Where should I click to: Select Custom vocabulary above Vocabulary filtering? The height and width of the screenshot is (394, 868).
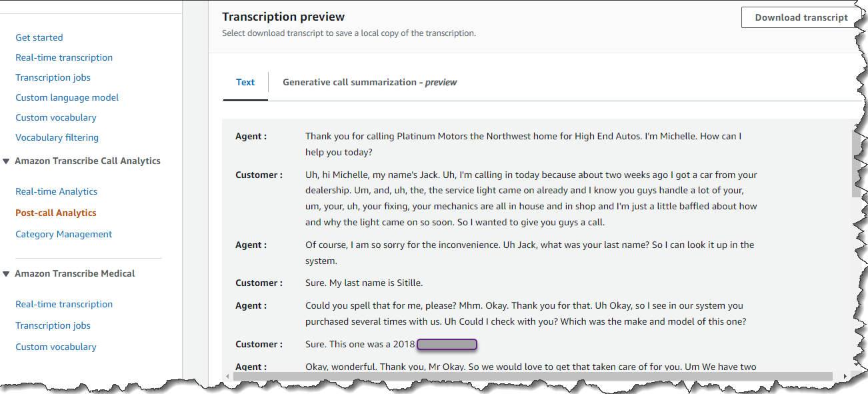56,118
